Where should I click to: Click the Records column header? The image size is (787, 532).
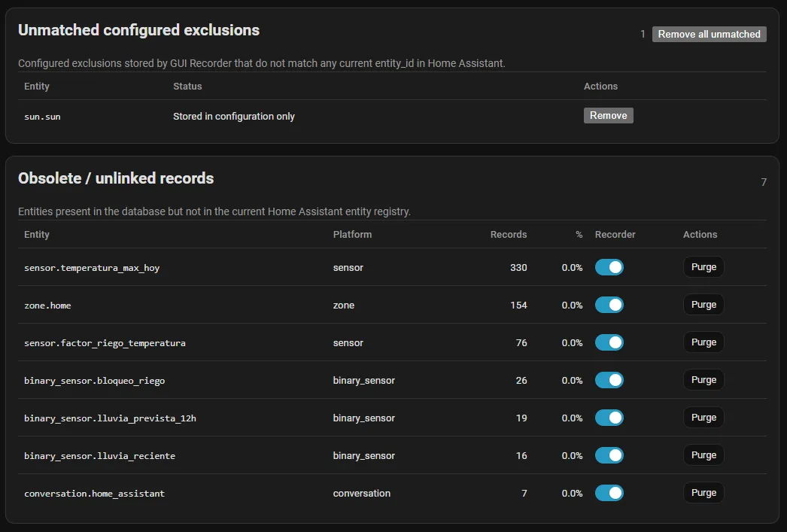coord(509,234)
